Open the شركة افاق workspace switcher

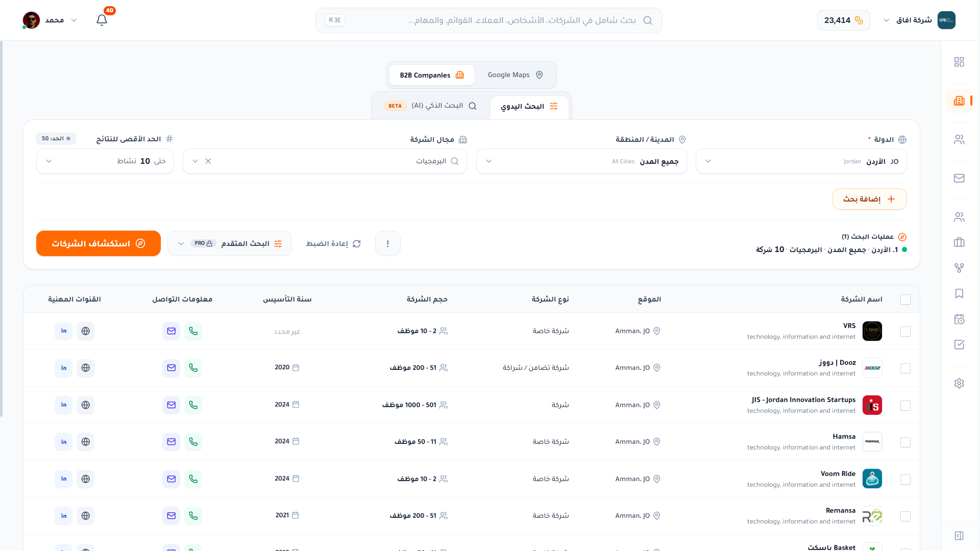(x=919, y=20)
